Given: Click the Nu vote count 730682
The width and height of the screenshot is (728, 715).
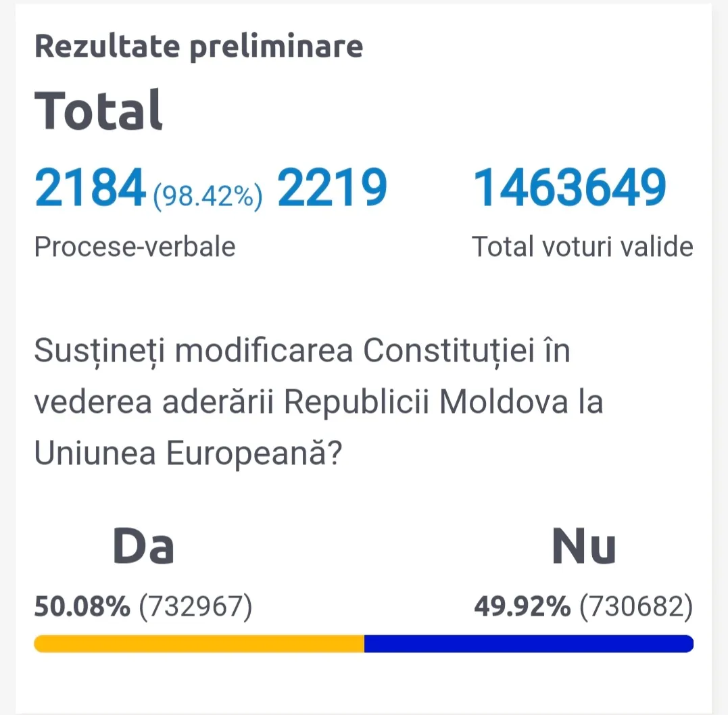Looking at the screenshot, I should click(x=636, y=608).
